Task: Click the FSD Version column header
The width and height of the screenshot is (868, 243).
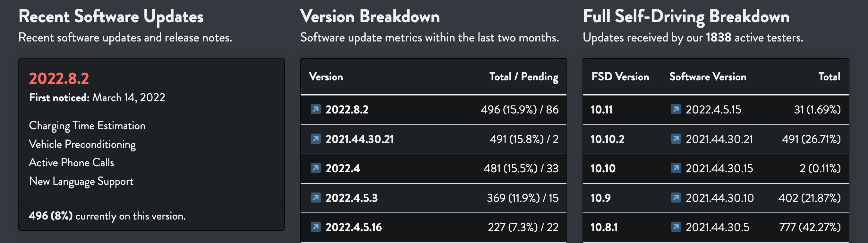Action: (620, 76)
